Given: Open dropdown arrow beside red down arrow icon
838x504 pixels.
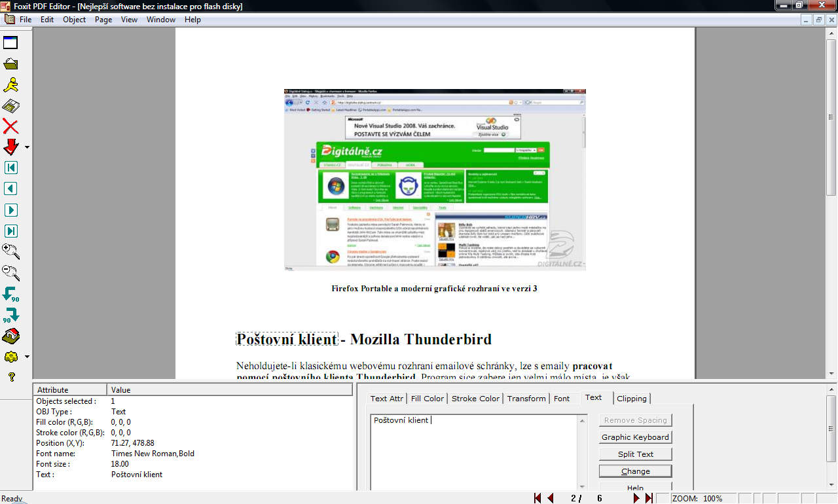Looking at the screenshot, I should [27, 147].
